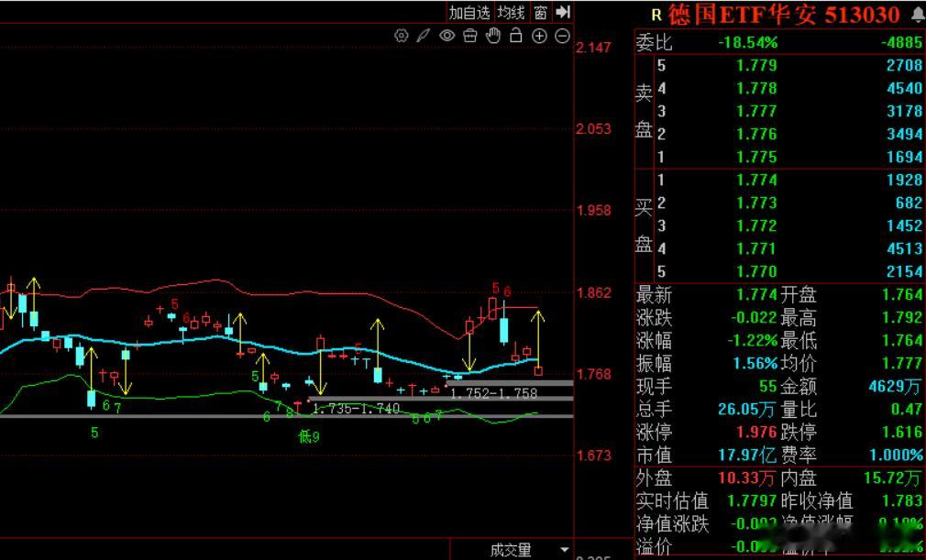The image size is (926, 560).
Task: Collapse side panel with arrow icon
Action: point(563,12)
